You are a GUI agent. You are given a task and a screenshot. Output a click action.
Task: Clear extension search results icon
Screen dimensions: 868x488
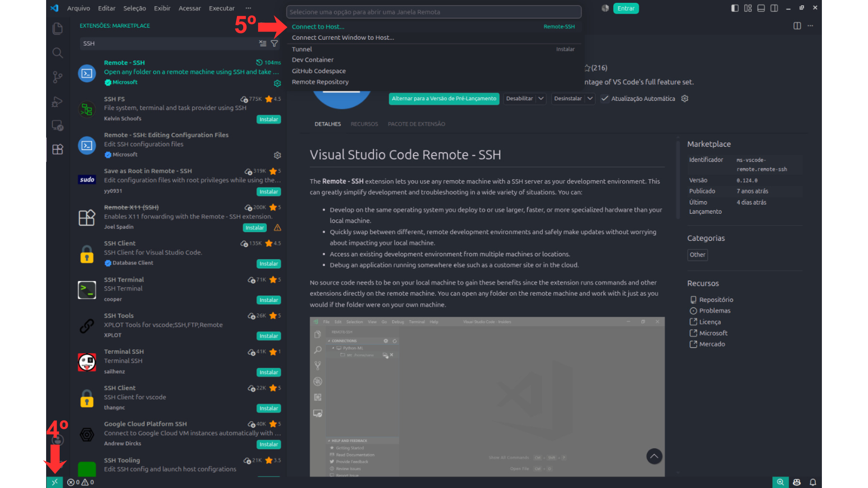pyautogui.click(x=263, y=43)
